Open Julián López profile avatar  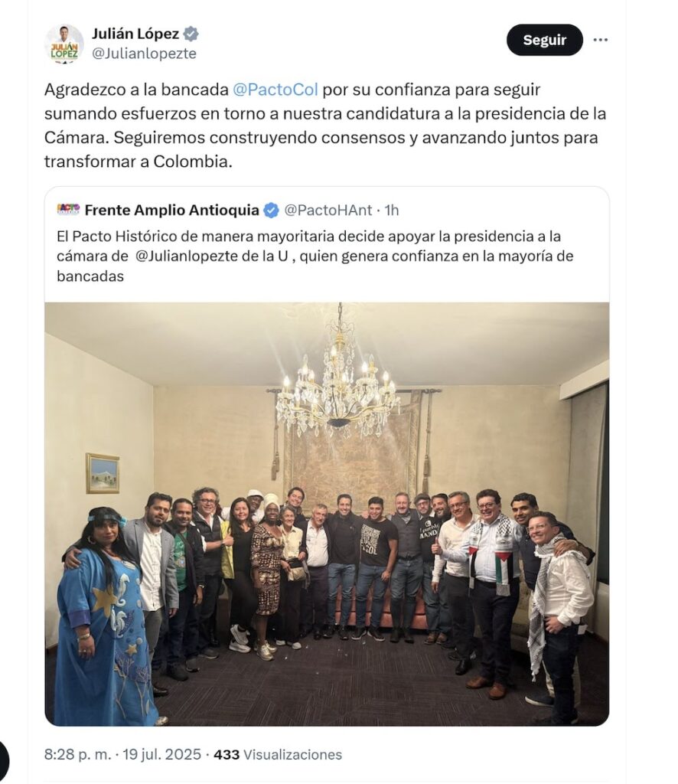(64, 44)
